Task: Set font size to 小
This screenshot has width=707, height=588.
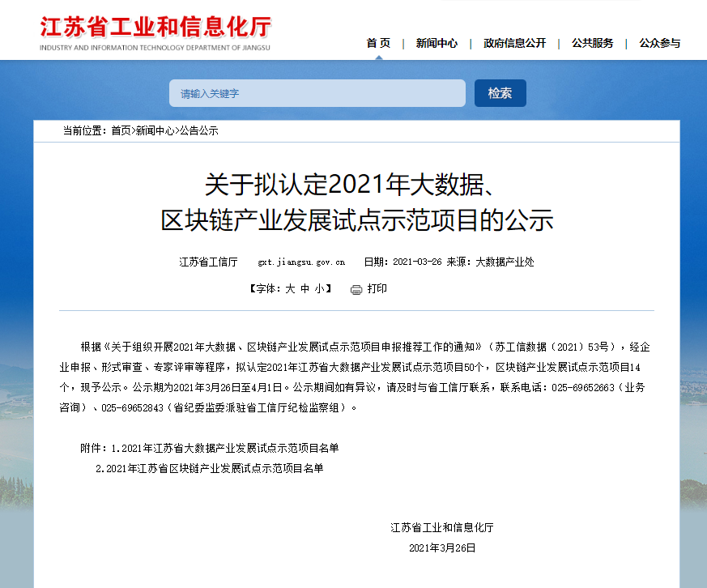Action: click(320, 288)
